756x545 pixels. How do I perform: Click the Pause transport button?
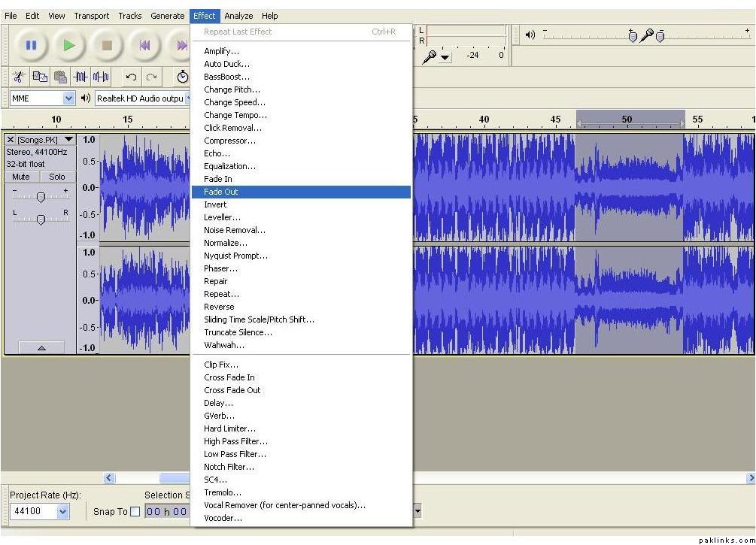tap(31, 46)
